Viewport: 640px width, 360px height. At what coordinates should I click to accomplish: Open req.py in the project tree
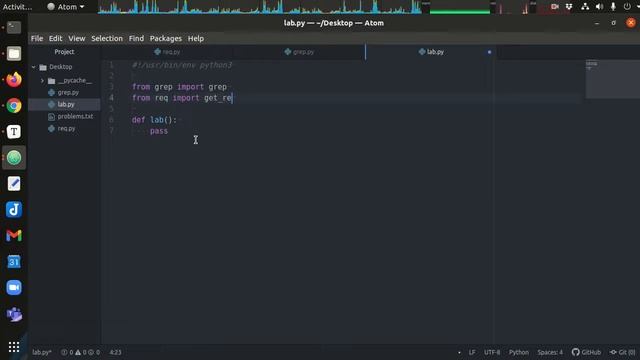coord(64,129)
